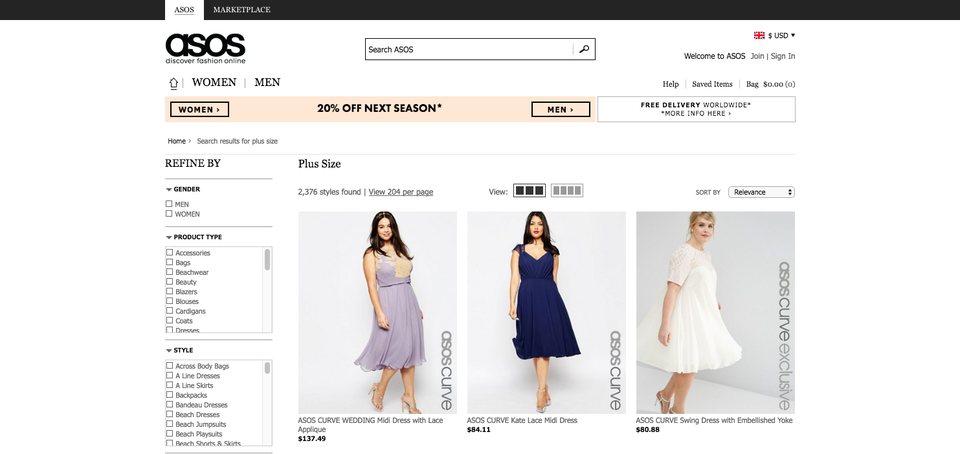Open the WOMEN main menu

[x=214, y=83]
